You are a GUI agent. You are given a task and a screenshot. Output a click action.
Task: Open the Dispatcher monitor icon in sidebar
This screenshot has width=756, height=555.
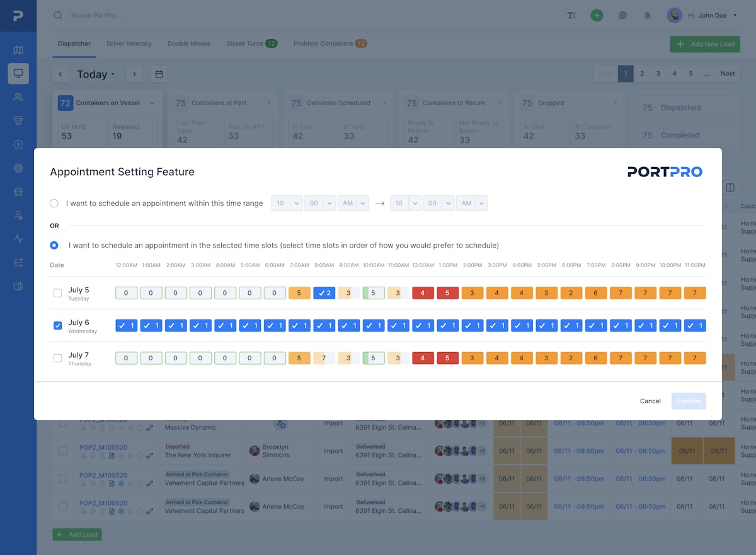coord(18,73)
